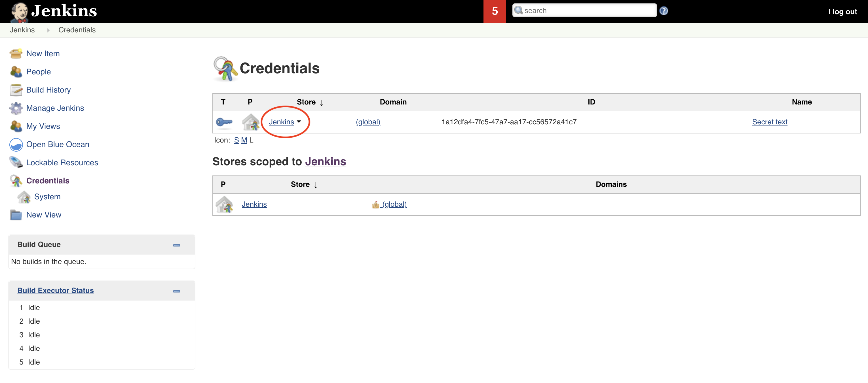Open (global) domain in Stores table
The height and width of the screenshot is (383, 868).
tap(394, 204)
